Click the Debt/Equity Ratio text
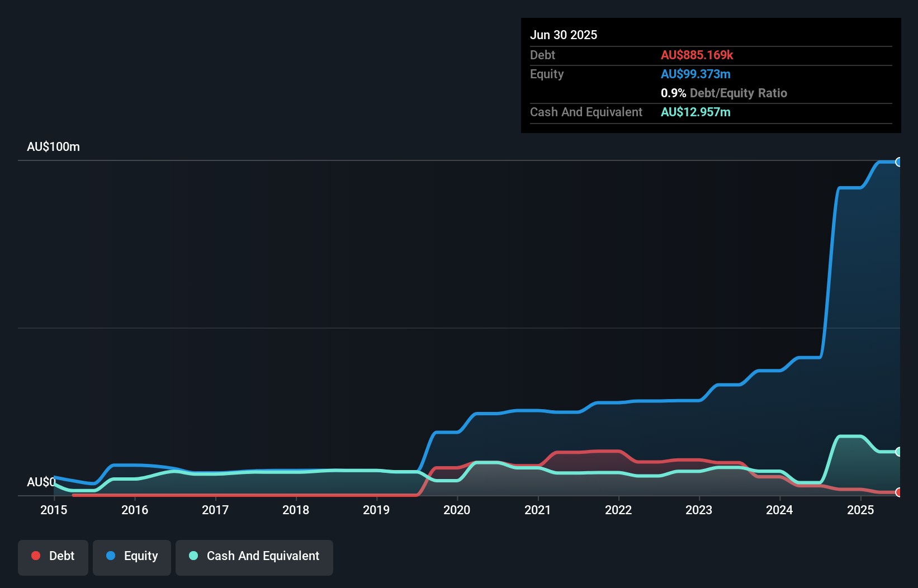 point(738,93)
